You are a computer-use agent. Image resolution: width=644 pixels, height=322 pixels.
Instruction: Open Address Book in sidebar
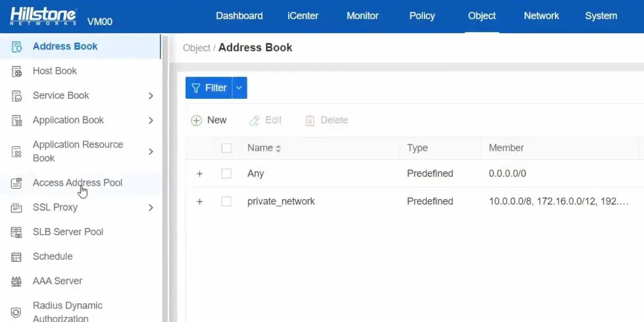tap(65, 46)
